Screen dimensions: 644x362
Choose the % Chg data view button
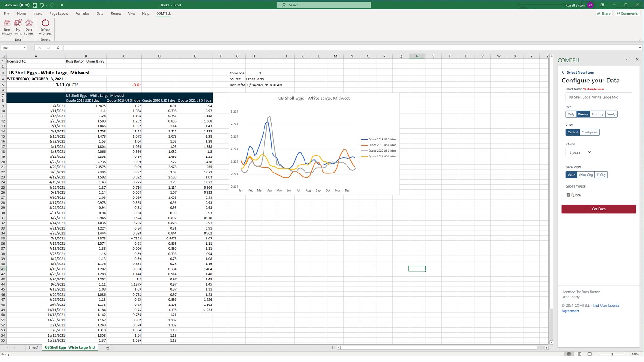click(x=601, y=175)
